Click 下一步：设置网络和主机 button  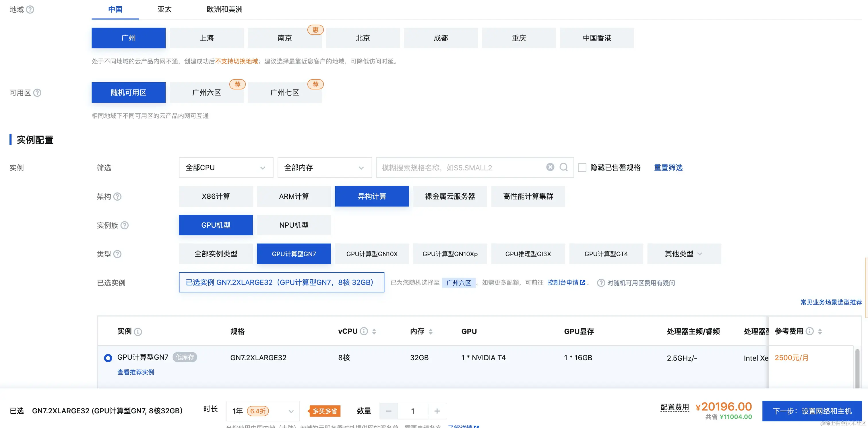[812, 411]
